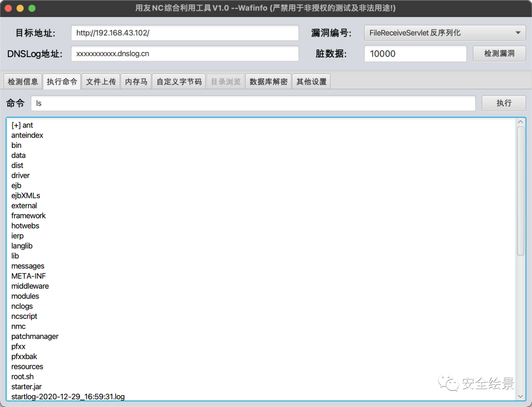Click the 'nclogs' output line

pyautogui.click(x=22, y=306)
